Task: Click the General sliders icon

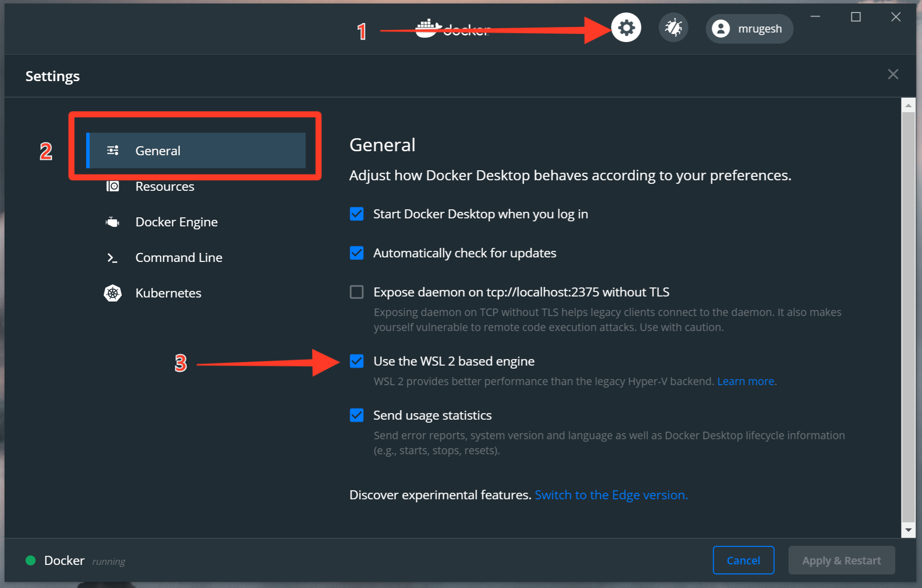Action: [x=113, y=150]
